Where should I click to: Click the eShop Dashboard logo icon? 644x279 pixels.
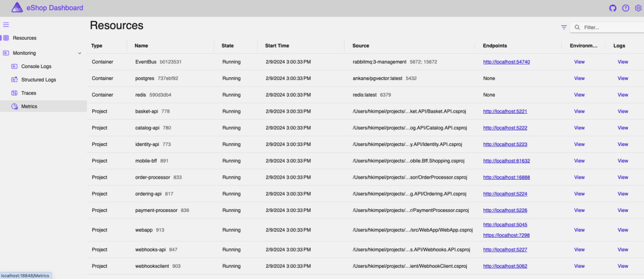coord(17,8)
